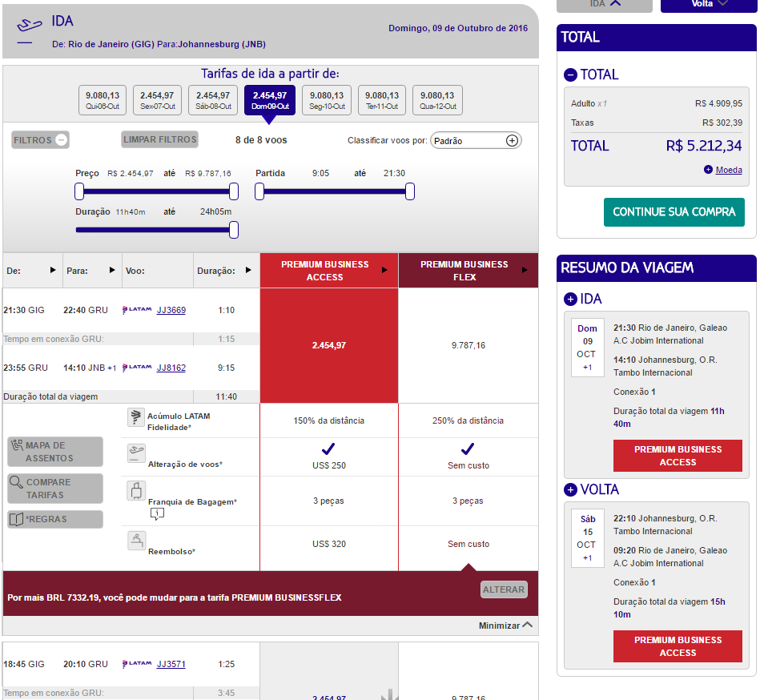760x700 pixels.
Task: Expand VOLTA summary with plus icon
Action: (x=570, y=489)
